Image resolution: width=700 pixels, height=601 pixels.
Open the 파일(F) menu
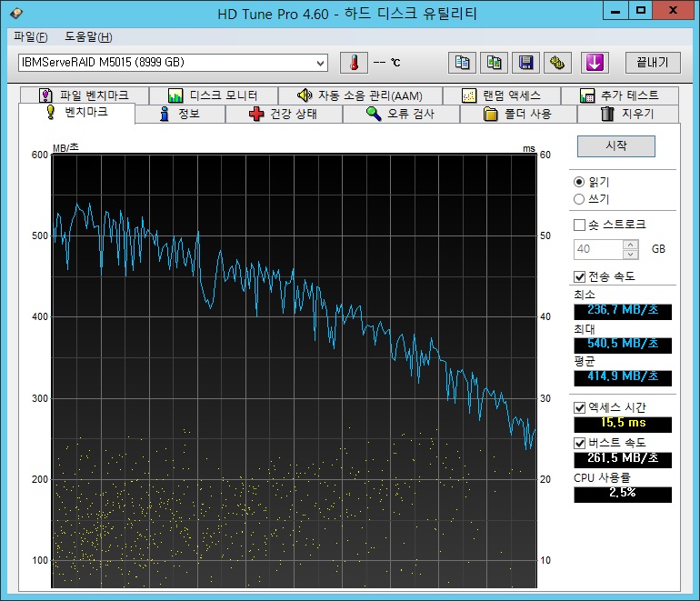tap(30, 36)
